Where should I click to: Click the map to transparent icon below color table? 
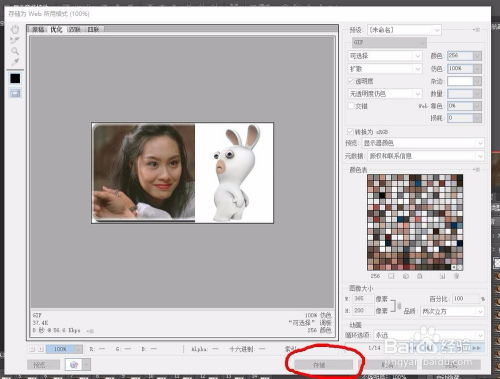click(x=391, y=276)
